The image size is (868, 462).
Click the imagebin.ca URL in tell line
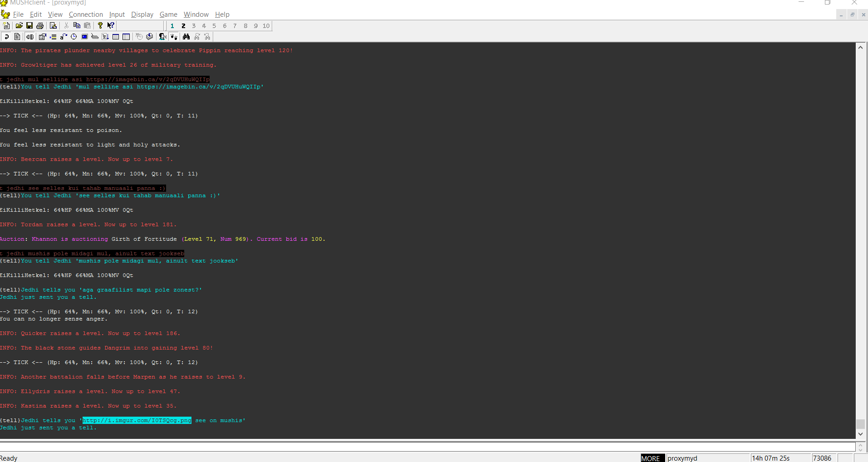coord(199,87)
